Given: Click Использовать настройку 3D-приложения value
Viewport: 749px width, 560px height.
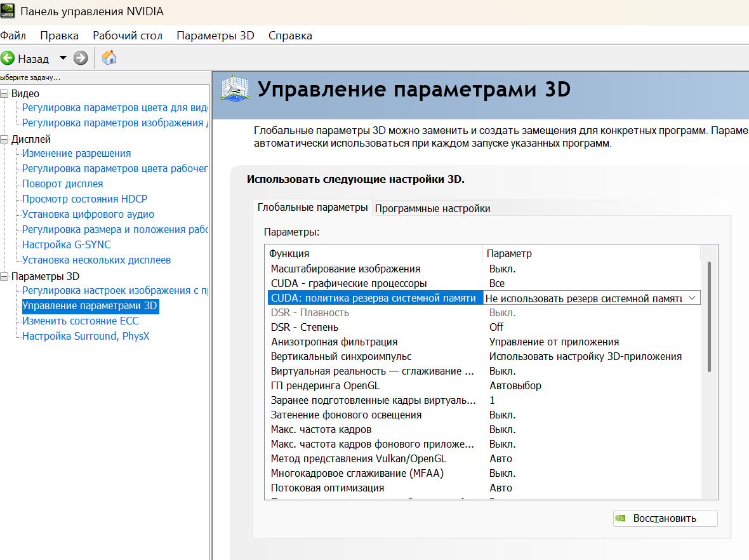Looking at the screenshot, I should click(x=586, y=356).
